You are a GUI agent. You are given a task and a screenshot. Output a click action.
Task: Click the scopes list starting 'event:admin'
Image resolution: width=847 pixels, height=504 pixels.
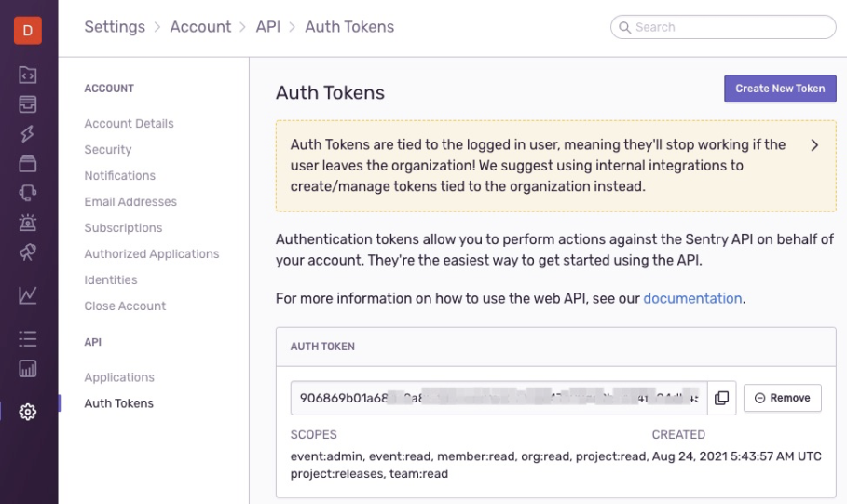(x=469, y=465)
